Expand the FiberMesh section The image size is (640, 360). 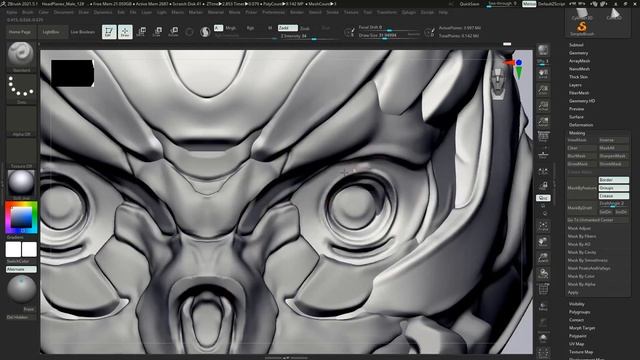click(x=579, y=93)
